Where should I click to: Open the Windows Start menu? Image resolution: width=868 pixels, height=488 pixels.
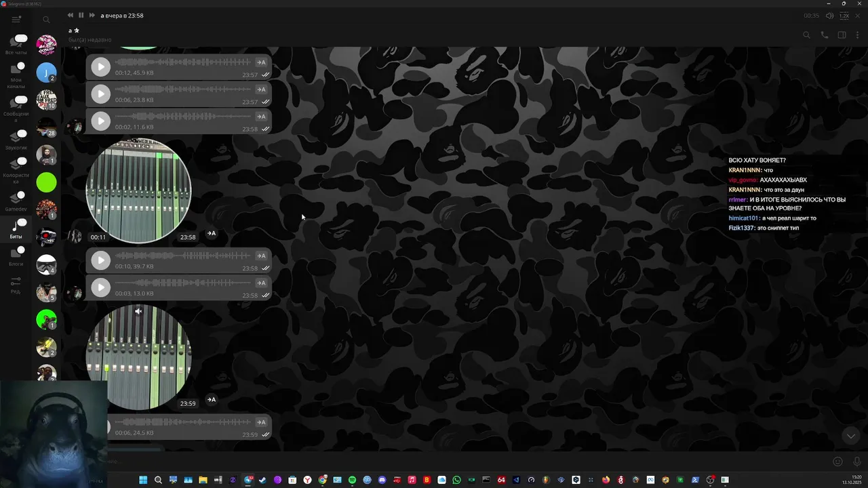(143, 480)
